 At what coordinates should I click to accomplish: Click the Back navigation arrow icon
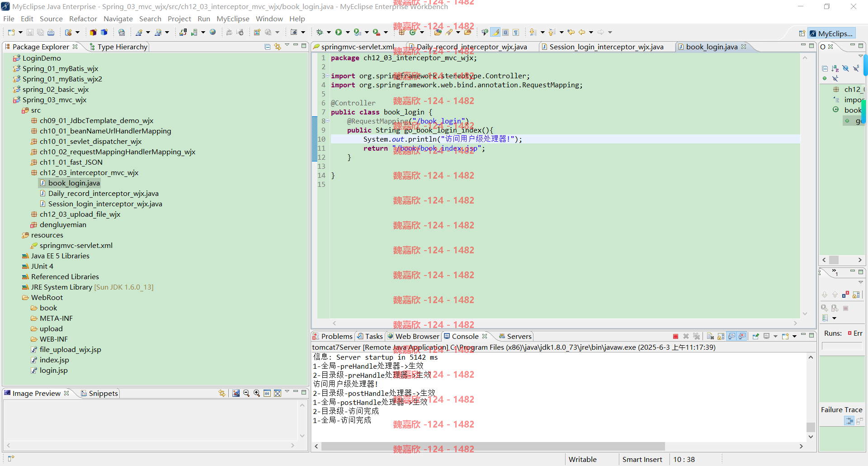(x=582, y=32)
